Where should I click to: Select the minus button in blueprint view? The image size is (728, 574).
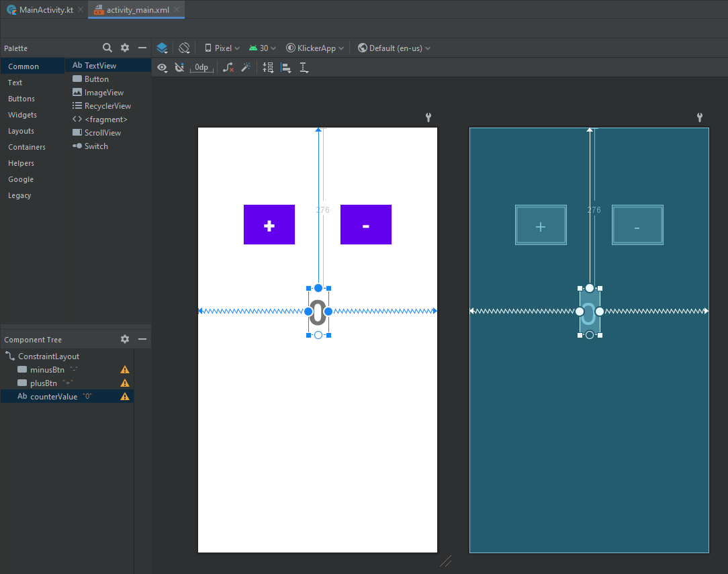(637, 225)
